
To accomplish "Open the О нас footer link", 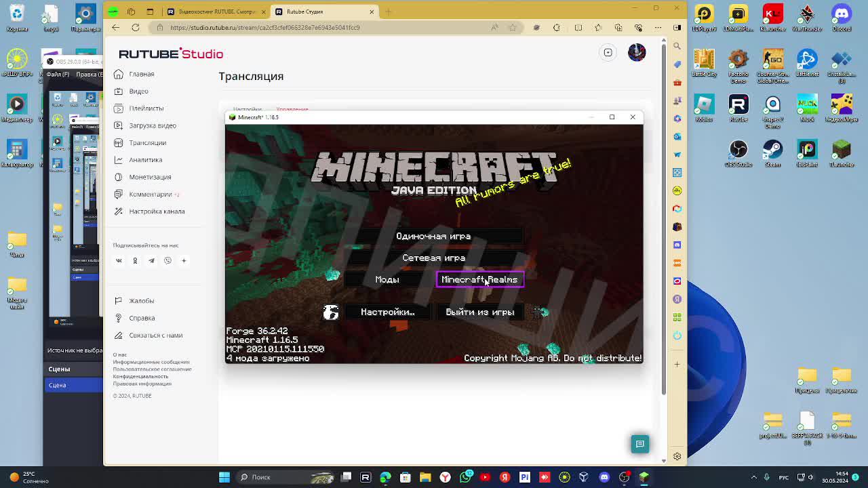I will pos(120,354).
